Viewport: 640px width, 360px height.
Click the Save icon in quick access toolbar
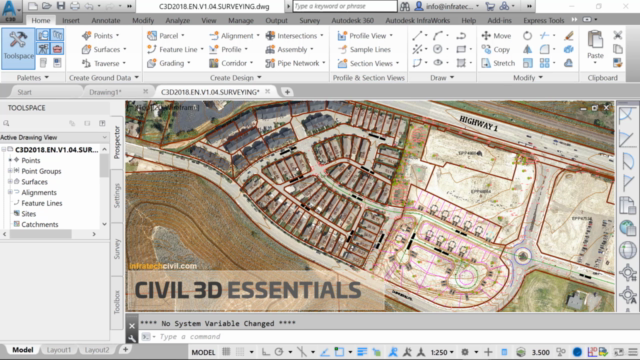(x=61, y=6)
